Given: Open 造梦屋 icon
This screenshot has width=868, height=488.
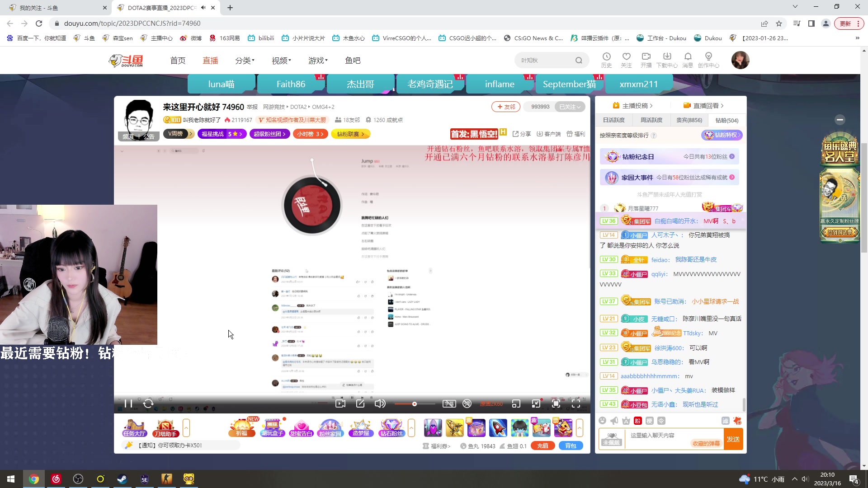Looking at the screenshot, I should pos(361,428).
